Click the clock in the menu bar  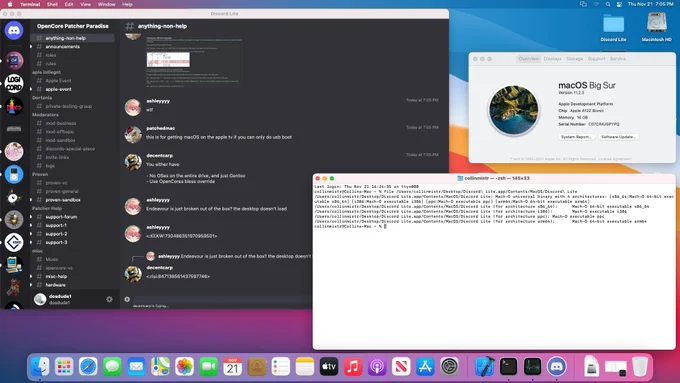point(651,4)
